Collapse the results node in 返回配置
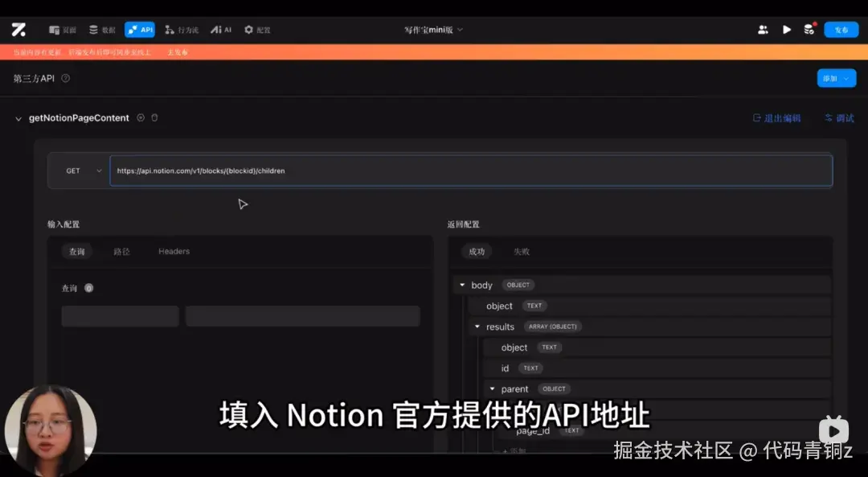The width and height of the screenshot is (868, 477). click(x=477, y=327)
